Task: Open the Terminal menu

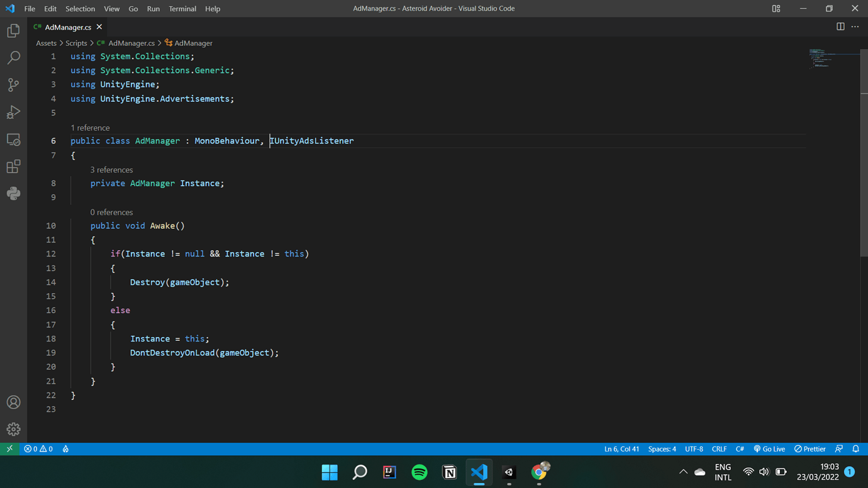Action: (x=182, y=9)
